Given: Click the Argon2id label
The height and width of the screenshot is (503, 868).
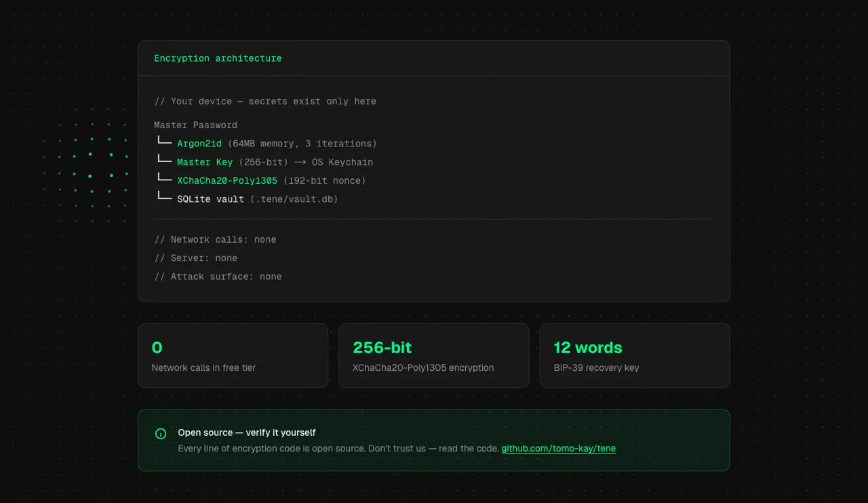Looking at the screenshot, I should 199,144.
